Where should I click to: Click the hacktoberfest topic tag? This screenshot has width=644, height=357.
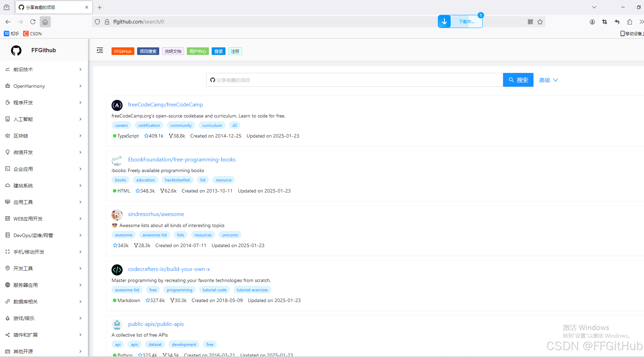tap(177, 180)
